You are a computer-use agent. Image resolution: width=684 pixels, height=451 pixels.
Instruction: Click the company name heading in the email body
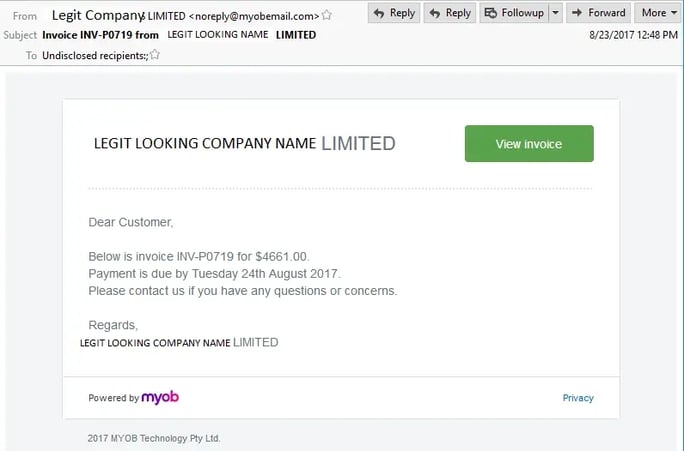click(x=244, y=143)
